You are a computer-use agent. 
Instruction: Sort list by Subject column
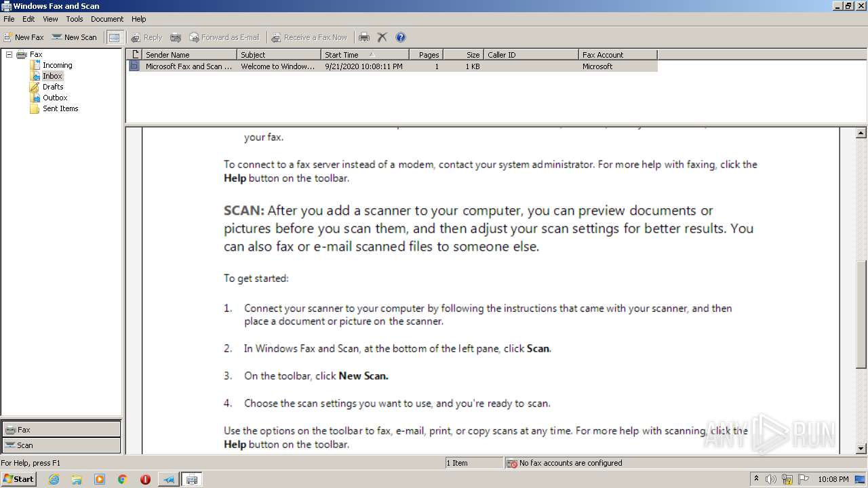(x=279, y=54)
